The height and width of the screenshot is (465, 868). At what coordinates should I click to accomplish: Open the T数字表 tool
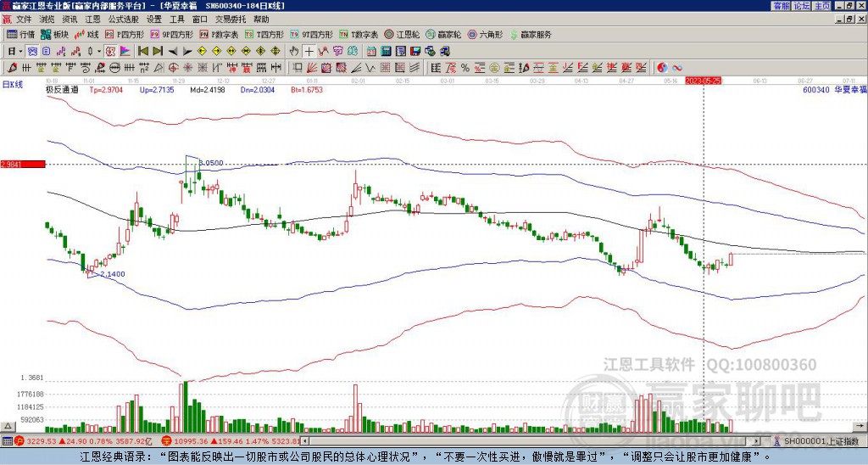tap(359, 34)
